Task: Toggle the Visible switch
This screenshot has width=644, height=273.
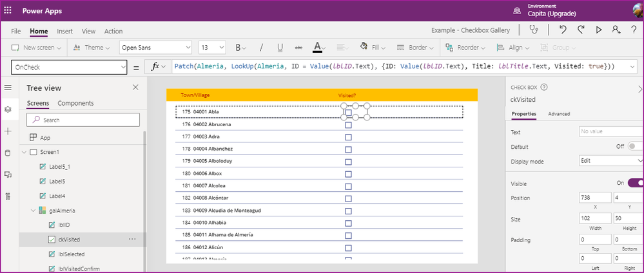Action: [x=634, y=183]
